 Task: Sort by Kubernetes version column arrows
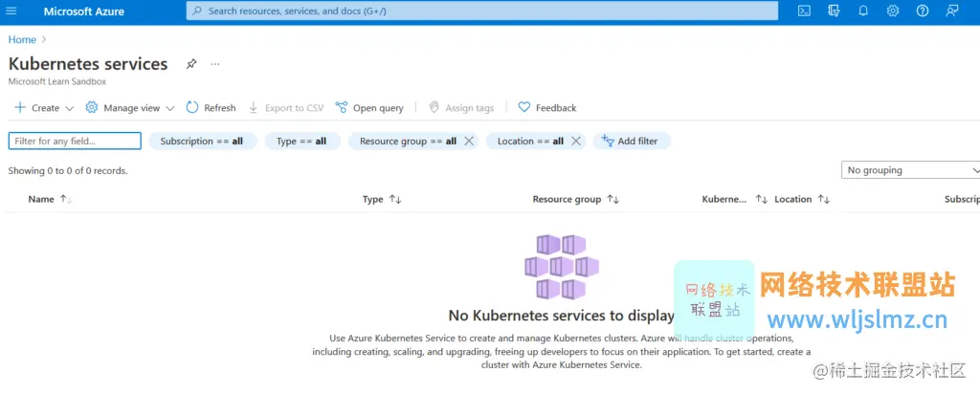pyautogui.click(x=761, y=199)
